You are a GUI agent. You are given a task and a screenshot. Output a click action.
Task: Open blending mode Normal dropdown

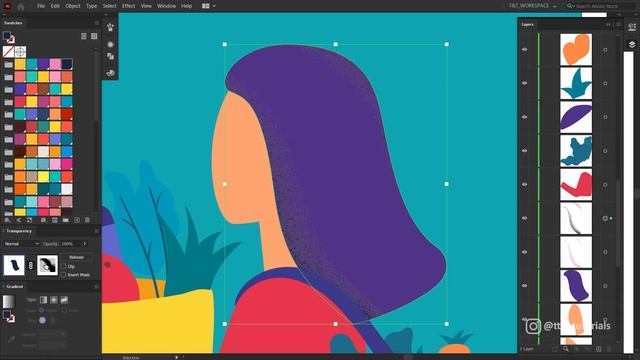21,244
